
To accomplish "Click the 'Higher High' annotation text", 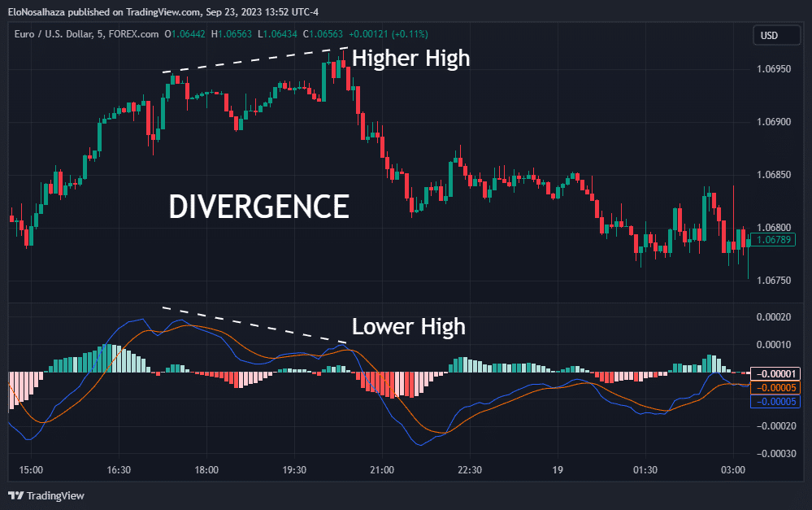I will 410,58.
